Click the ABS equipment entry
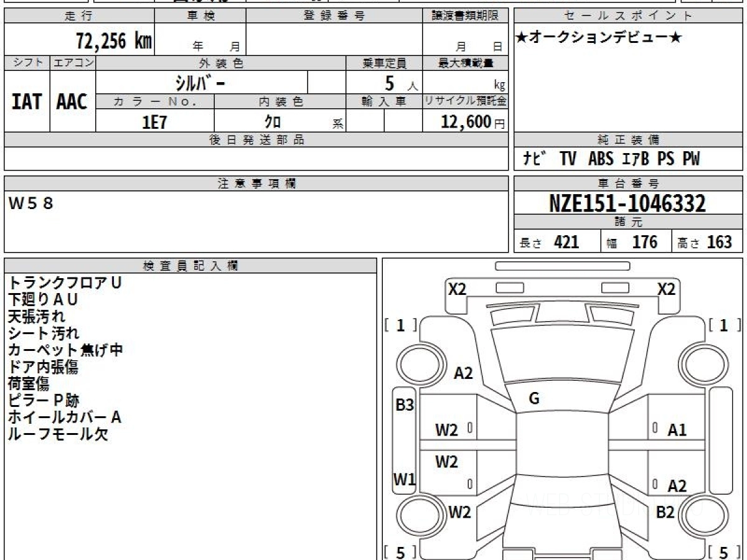 (601, 159)
